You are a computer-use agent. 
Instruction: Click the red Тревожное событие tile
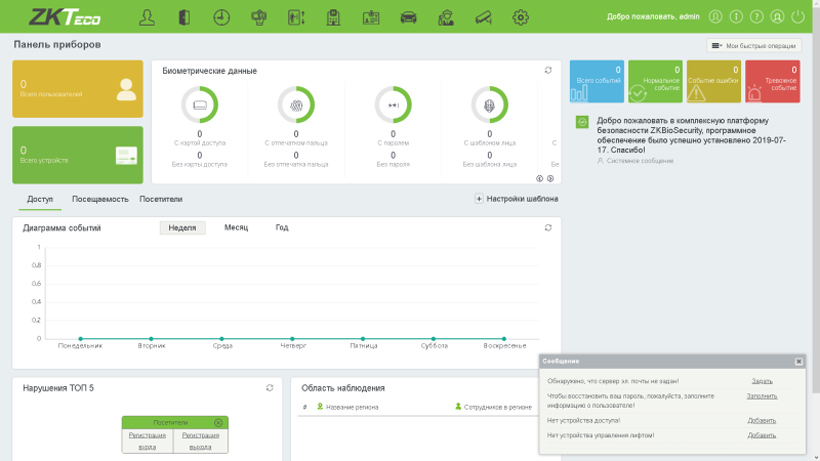point(773,82)
